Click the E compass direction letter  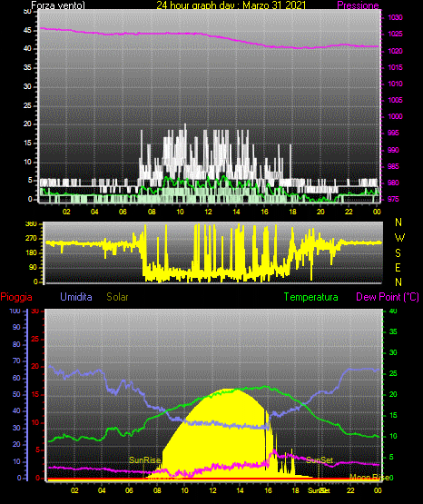tap(398, 267)
